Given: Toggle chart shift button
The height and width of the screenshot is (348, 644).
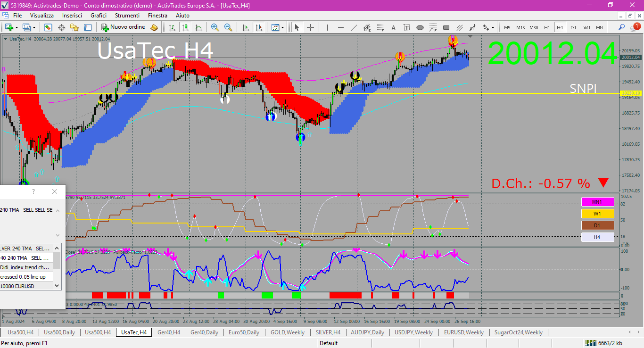Looking at the screenshot, I should pyautogui.click(x=258, y=27).
